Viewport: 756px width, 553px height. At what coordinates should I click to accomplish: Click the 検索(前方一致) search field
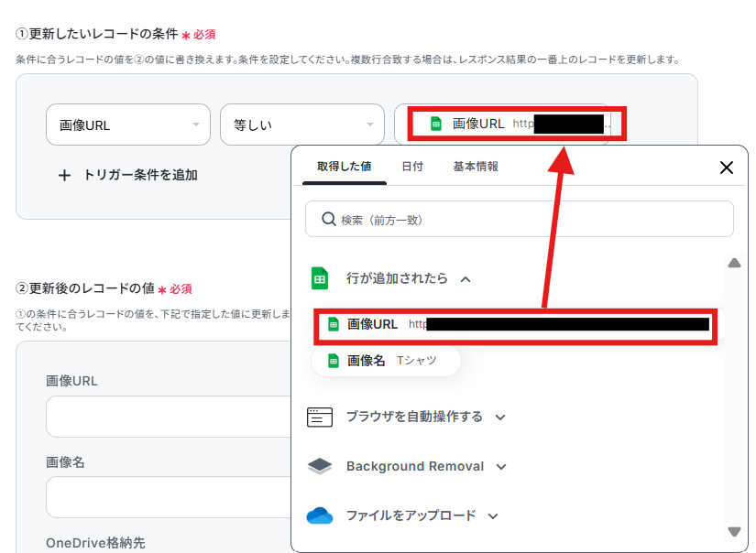click(x=520, y=219)
